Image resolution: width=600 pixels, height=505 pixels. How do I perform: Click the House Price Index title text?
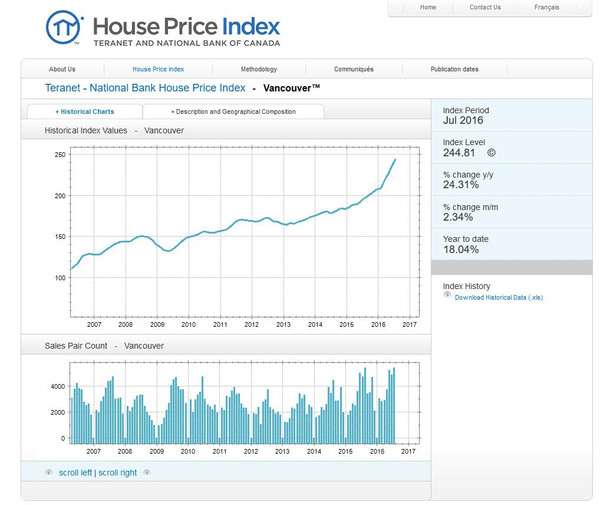(x=186, y=26)
